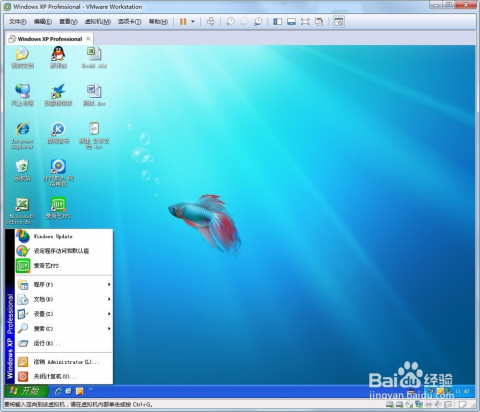
Task: Click the 开始 Start button
Action: (x=27, y=391)
